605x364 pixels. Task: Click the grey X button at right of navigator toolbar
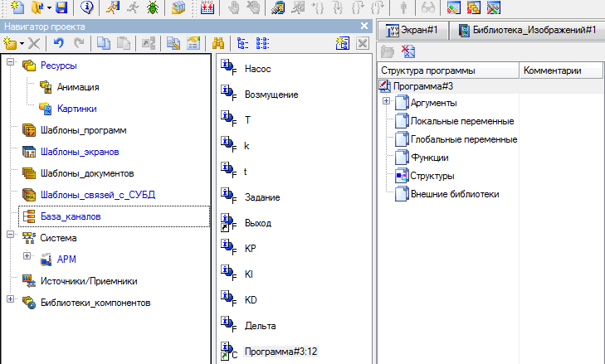point(363,43)
